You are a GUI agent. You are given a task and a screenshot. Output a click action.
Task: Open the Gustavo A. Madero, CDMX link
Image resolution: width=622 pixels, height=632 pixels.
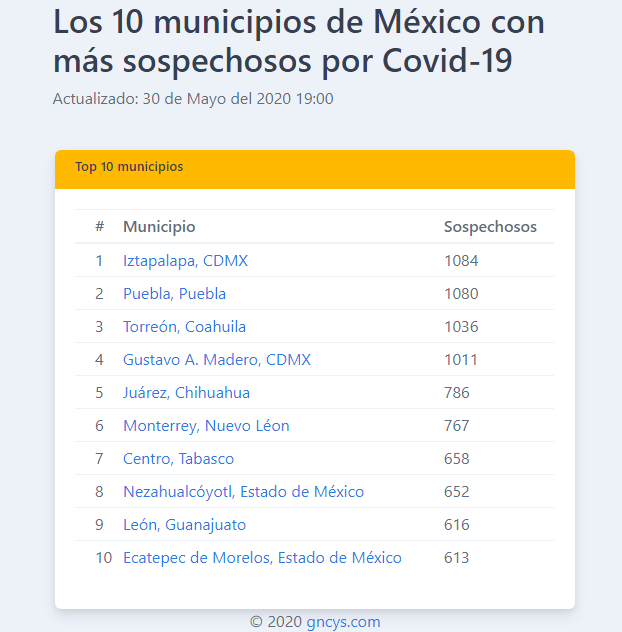coord(217,360)
